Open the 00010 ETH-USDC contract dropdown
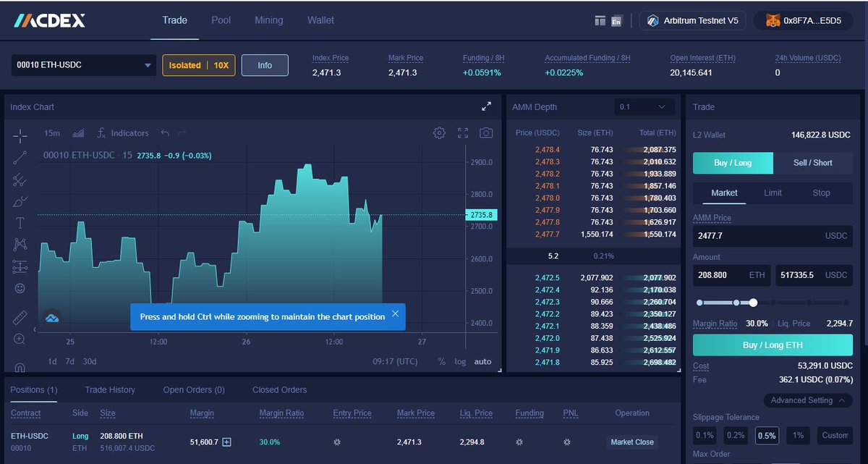The height and width of the screenshot is (464, 868). pos(83,65)
